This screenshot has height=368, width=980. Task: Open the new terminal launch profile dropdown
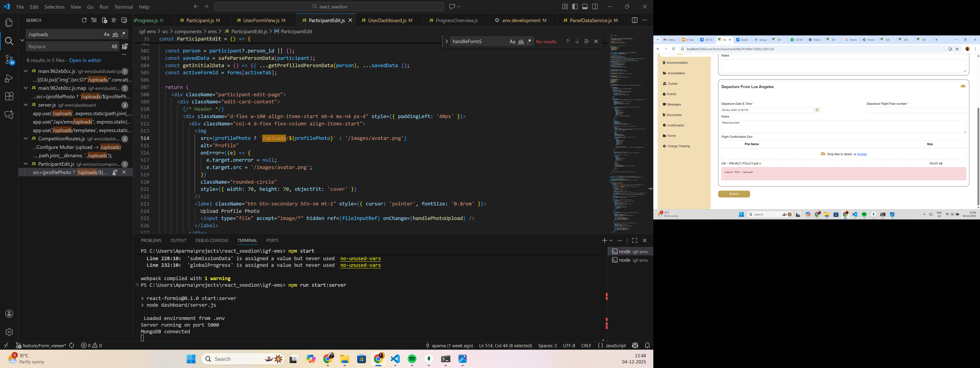[x=611, y=240]
